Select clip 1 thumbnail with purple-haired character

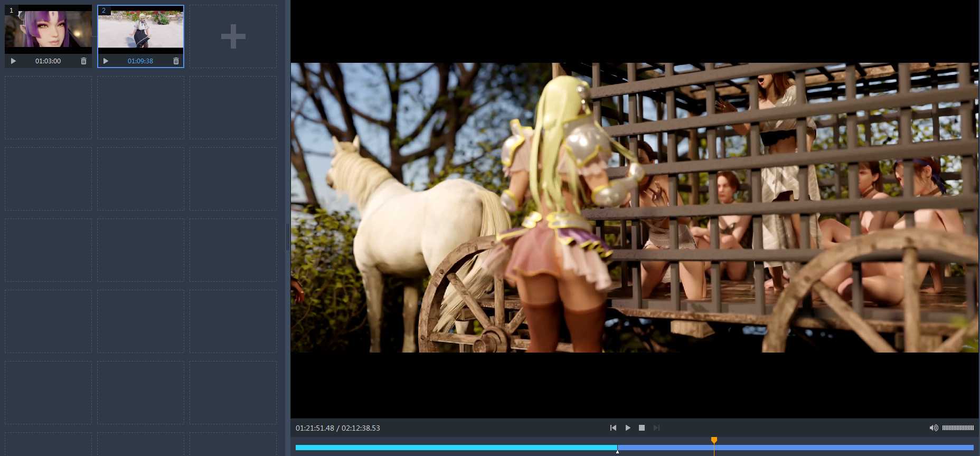48,30
